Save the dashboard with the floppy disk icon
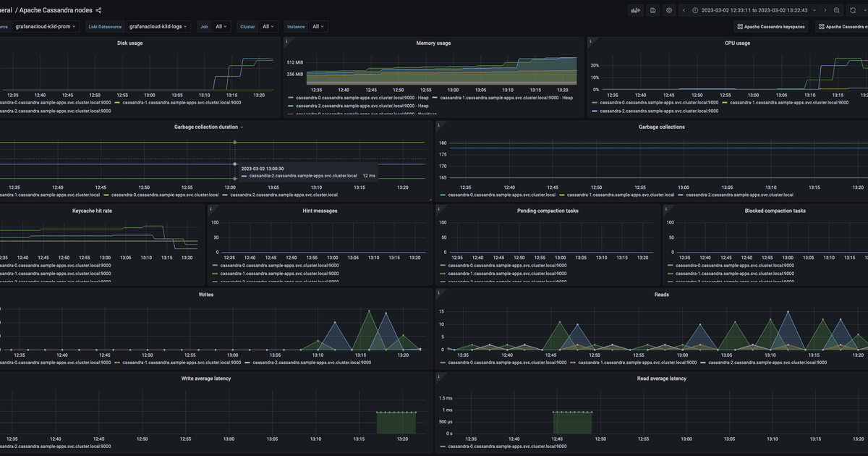The image size is (868, 456). point(653,10)
